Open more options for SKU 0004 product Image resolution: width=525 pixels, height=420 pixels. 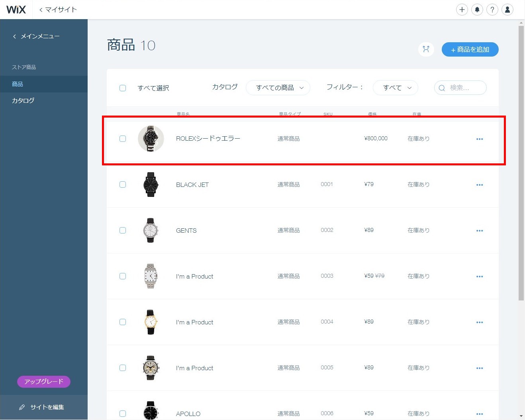coord(480,322)
